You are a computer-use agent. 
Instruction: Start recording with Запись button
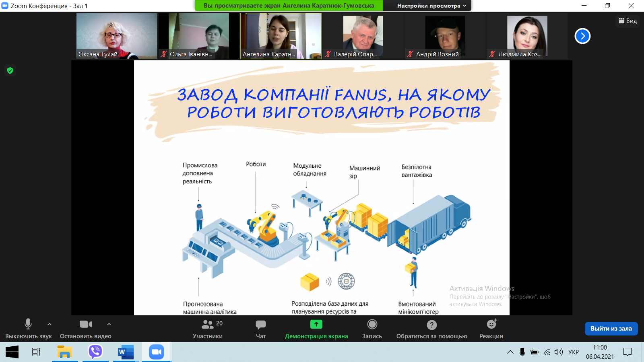pyautogui.click(x=372, y=329)
